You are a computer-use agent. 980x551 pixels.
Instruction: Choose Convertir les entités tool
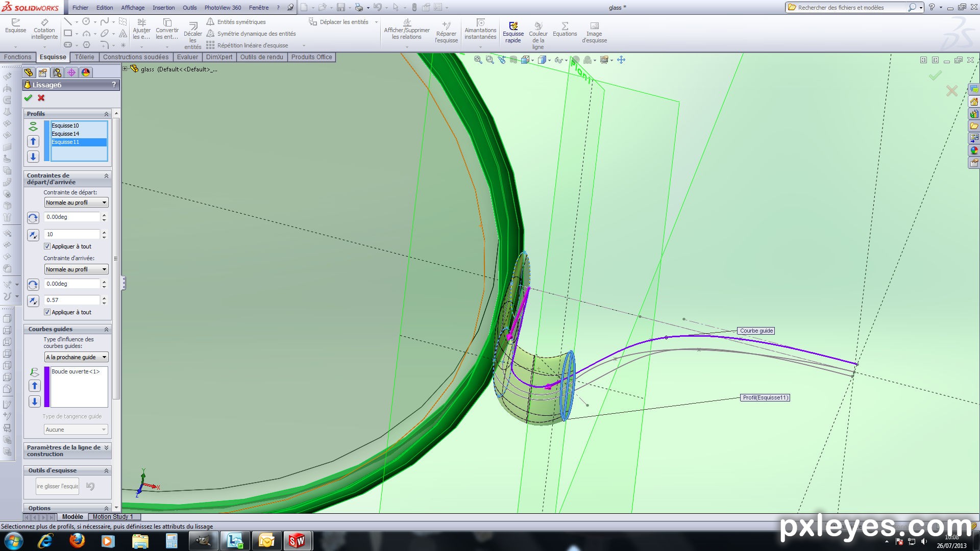[167, 29]
